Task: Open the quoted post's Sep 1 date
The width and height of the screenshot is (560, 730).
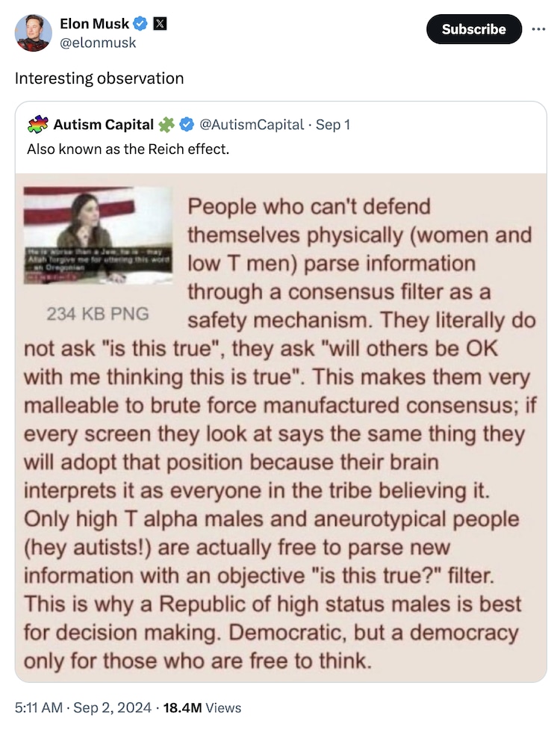Action: 333,124
